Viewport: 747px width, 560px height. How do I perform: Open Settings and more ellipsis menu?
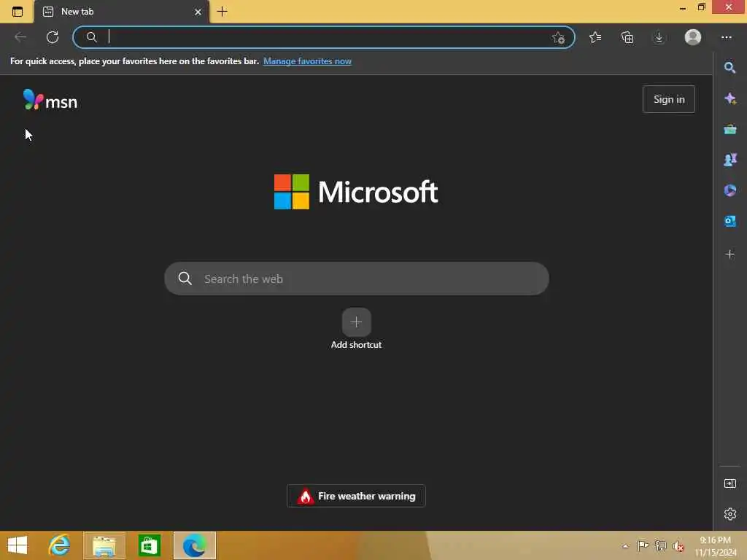tap(726, 37)
